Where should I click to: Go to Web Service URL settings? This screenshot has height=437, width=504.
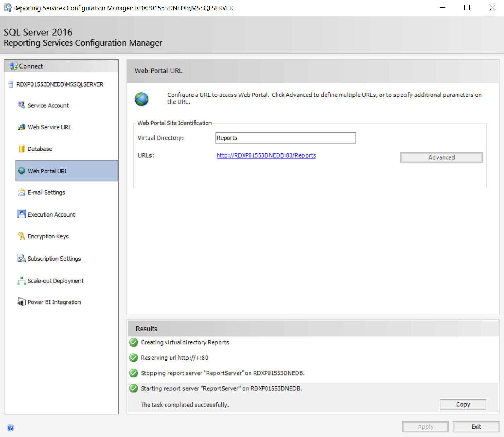pyautogui.click(x=49, y=127)
